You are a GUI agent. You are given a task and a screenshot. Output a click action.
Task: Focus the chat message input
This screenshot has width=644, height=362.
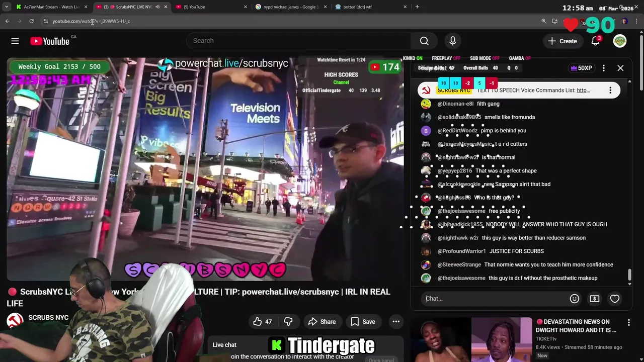tap(496, 299)
